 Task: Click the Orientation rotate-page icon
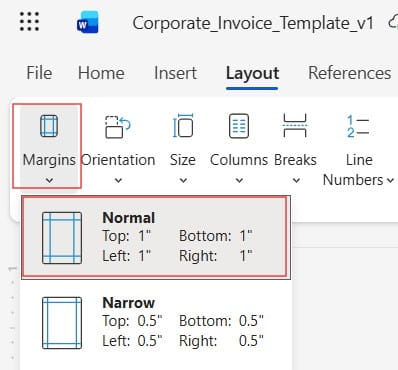[x=118, y=126]
